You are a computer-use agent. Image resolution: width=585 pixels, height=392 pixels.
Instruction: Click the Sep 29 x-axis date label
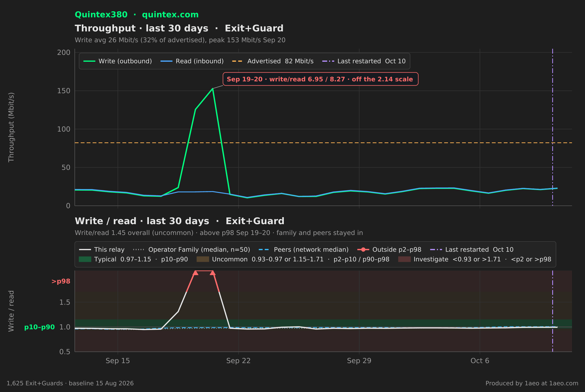pos(359,361)
